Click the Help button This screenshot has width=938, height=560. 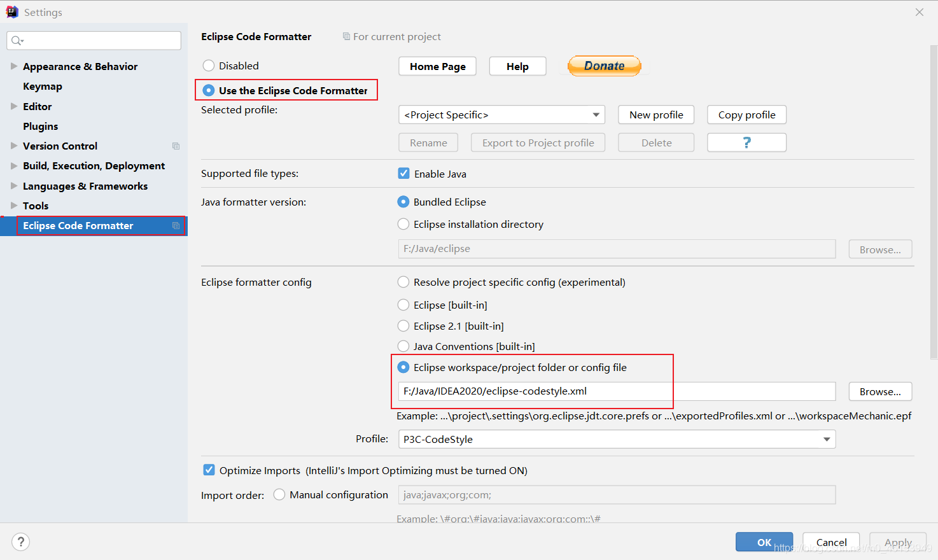click(x=518, y=66)
